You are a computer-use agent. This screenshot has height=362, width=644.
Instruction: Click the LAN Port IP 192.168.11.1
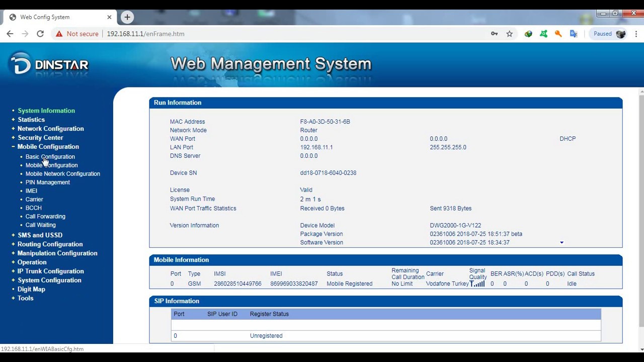coord(316,147)
